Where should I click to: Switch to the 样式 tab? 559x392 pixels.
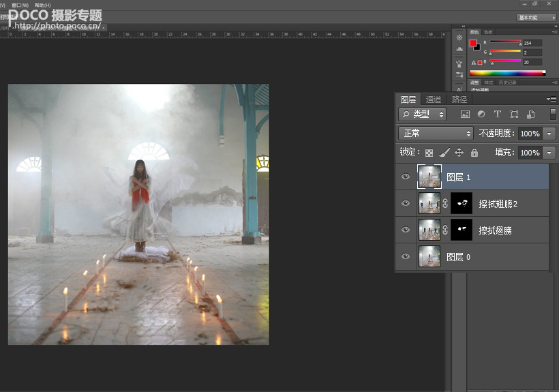[x=489, y=82]
